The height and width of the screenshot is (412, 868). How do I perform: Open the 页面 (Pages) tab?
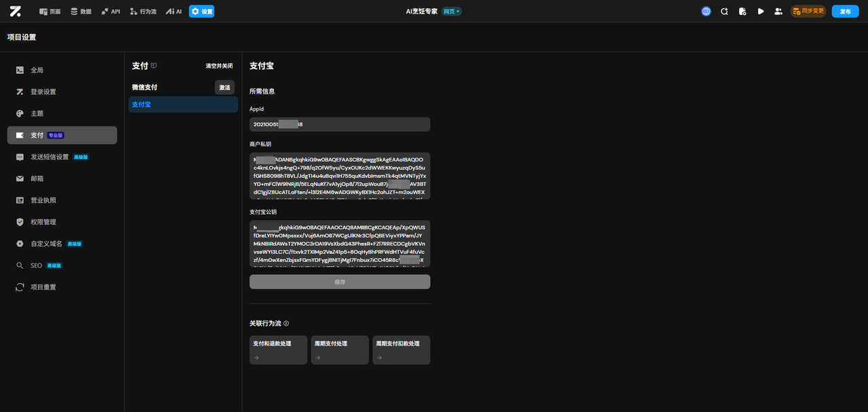(50, 12)
